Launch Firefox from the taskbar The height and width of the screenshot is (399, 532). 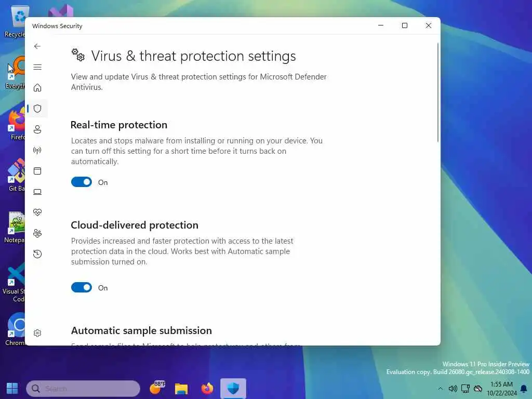coord(207,389)
